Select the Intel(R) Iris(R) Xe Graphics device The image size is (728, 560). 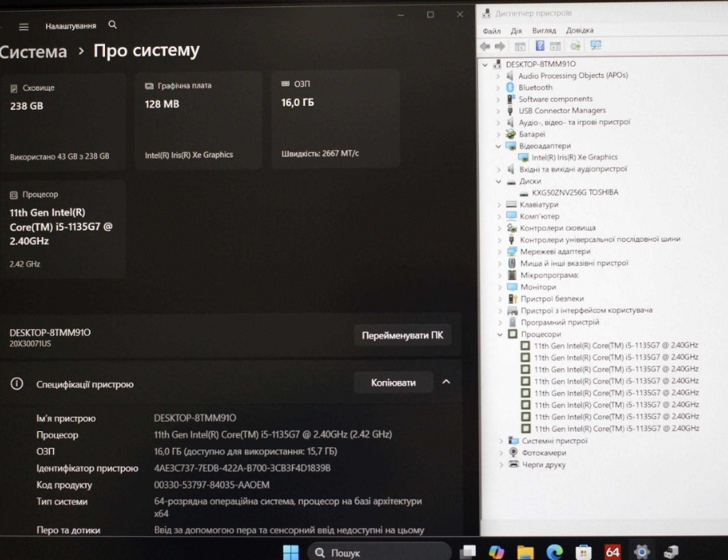[574, 157]
